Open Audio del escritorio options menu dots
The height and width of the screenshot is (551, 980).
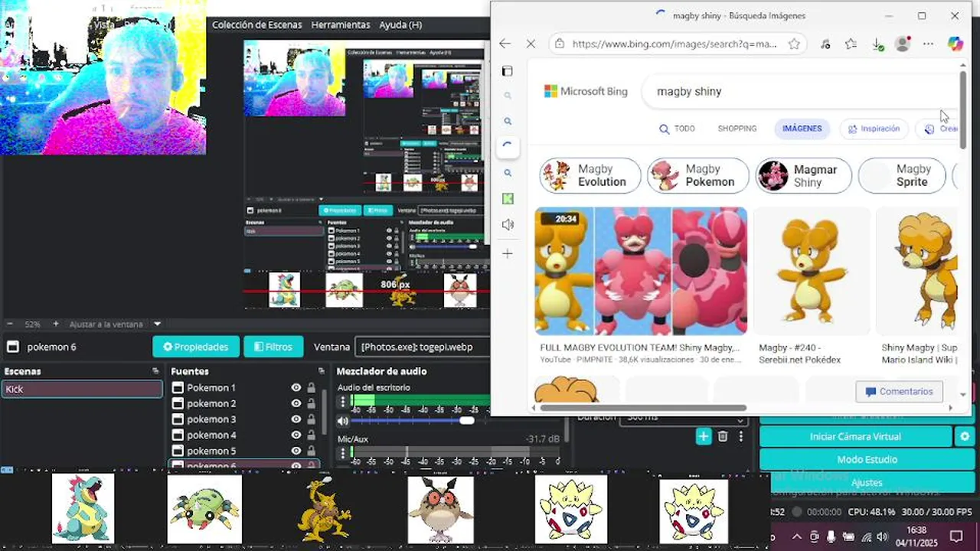pyautogui.click(x=343, y=401)
